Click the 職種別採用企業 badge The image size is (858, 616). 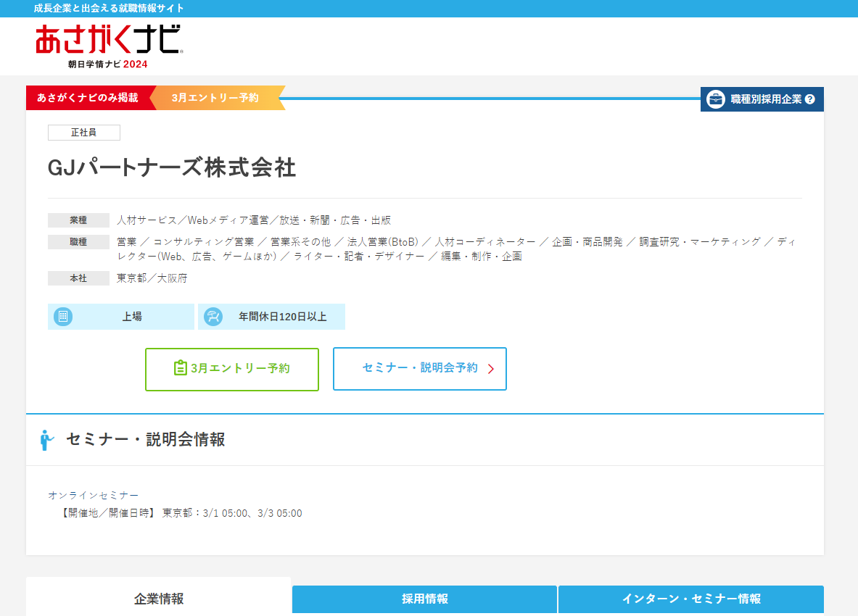click(x=762, y=99)
